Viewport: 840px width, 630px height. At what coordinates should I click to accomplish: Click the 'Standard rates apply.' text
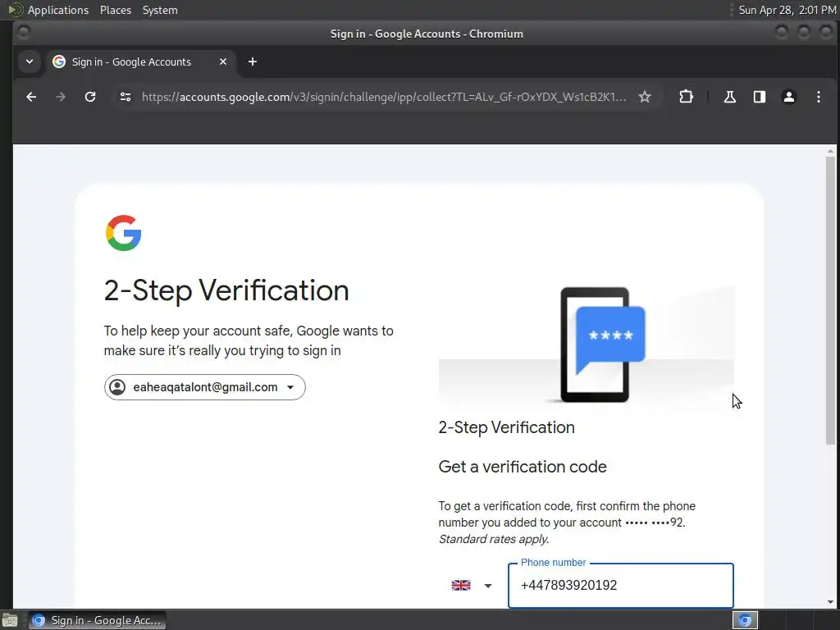point(493,539)
